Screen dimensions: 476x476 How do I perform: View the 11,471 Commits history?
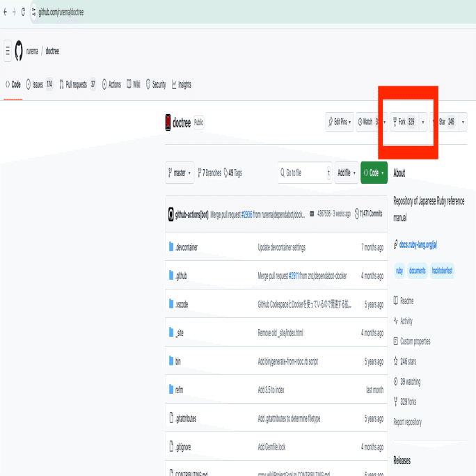[x=368, y=214]
